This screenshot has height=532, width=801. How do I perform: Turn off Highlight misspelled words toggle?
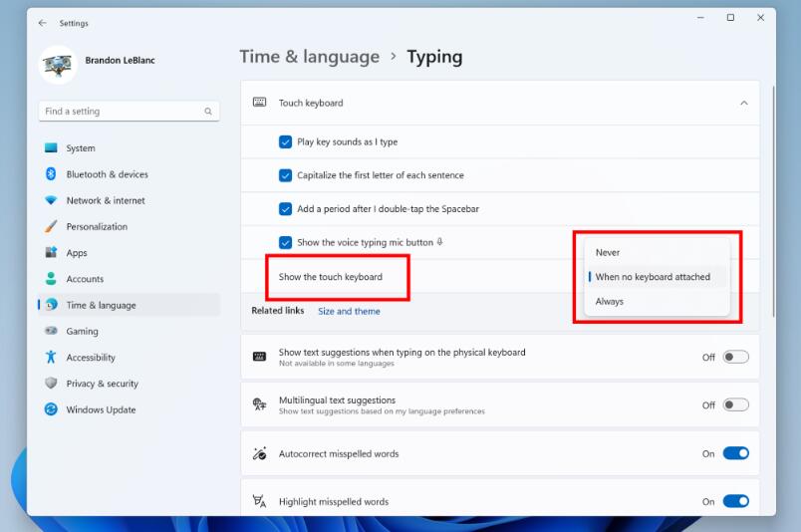click(x=735, y=501)
